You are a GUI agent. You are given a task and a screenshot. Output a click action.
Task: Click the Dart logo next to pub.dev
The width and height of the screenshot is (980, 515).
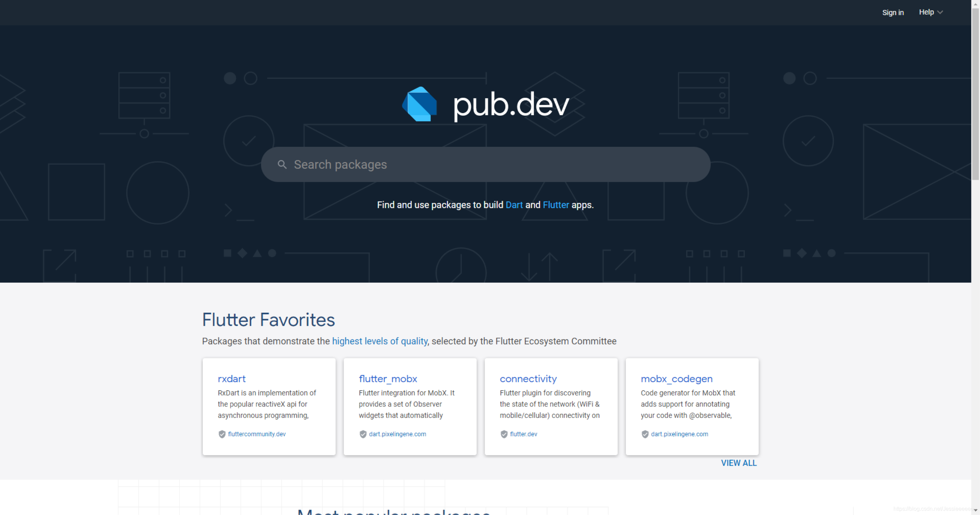pos(420,104)
